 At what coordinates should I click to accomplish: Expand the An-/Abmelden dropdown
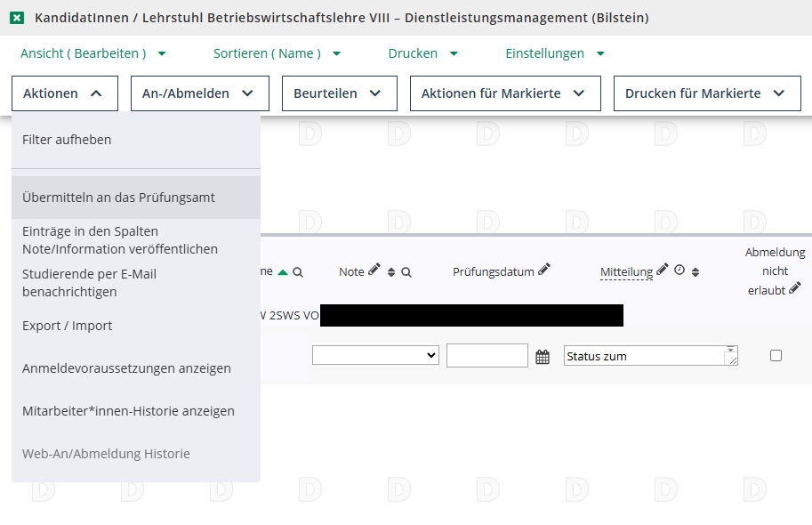[x=199, y=93]
